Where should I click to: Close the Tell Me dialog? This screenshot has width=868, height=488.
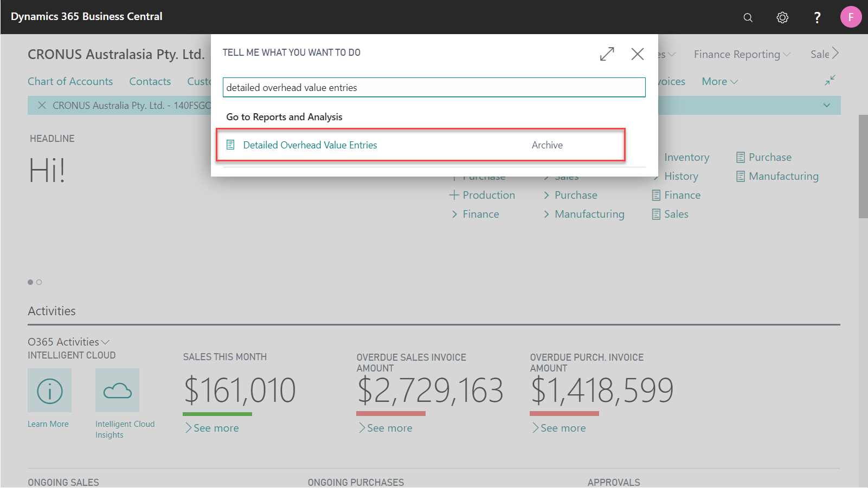[x=638, y=54]
